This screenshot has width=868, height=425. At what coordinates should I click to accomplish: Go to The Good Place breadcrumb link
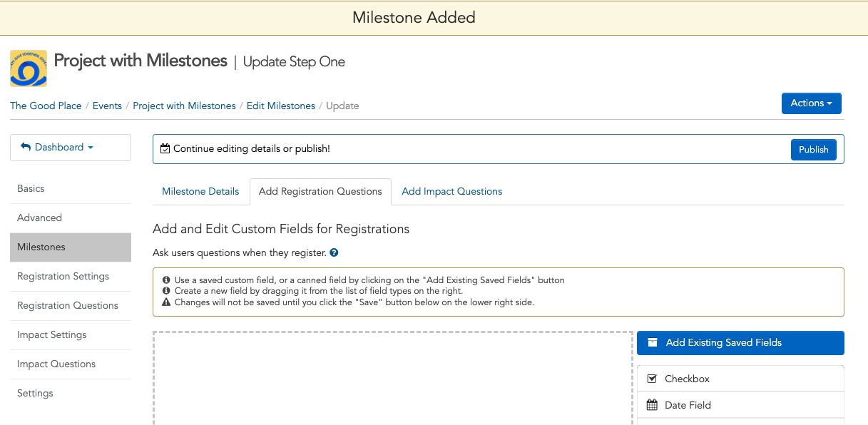46,106
